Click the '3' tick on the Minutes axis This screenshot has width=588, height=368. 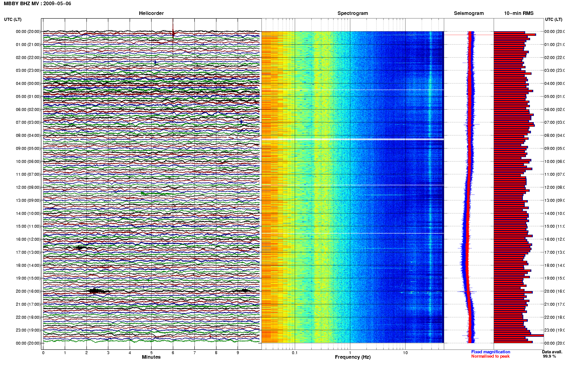pyautogui.click(x=108, y=353)
